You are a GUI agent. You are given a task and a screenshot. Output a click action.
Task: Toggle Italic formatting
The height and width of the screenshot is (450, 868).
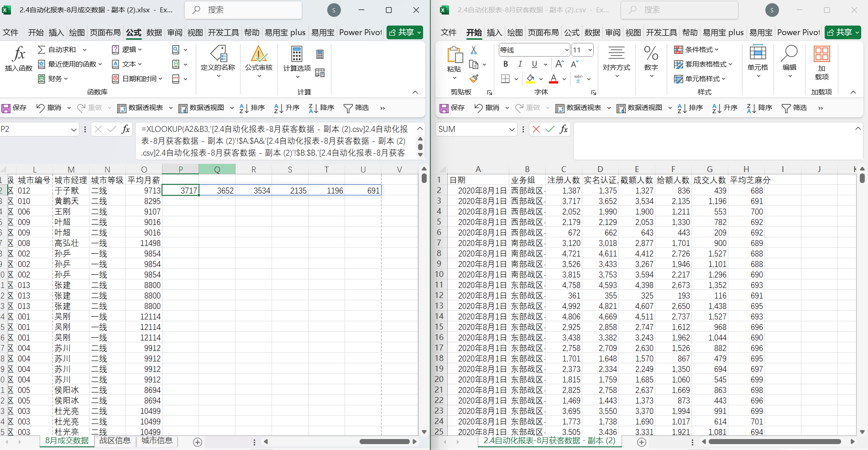pyautogui.click(x=520, y=64)
